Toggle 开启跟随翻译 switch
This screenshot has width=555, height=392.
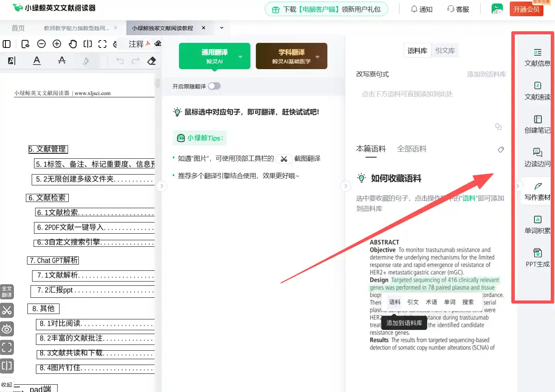pos(214,86)
